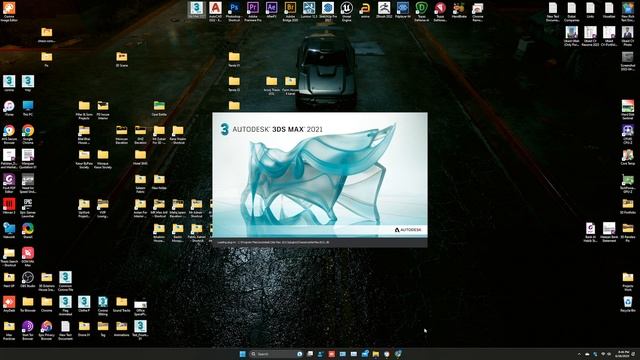Image resolution: width=640 pixels, height=360 pixels.
Task: Select the OBS Studio desktop icon
Action: pyautogui.click(x=28, y=280)
